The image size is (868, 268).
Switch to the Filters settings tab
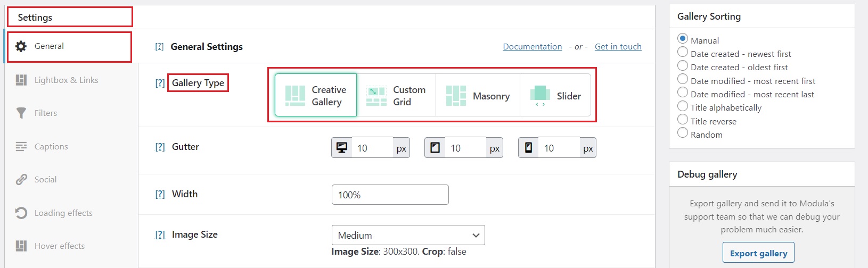click(x=46, y=113)
